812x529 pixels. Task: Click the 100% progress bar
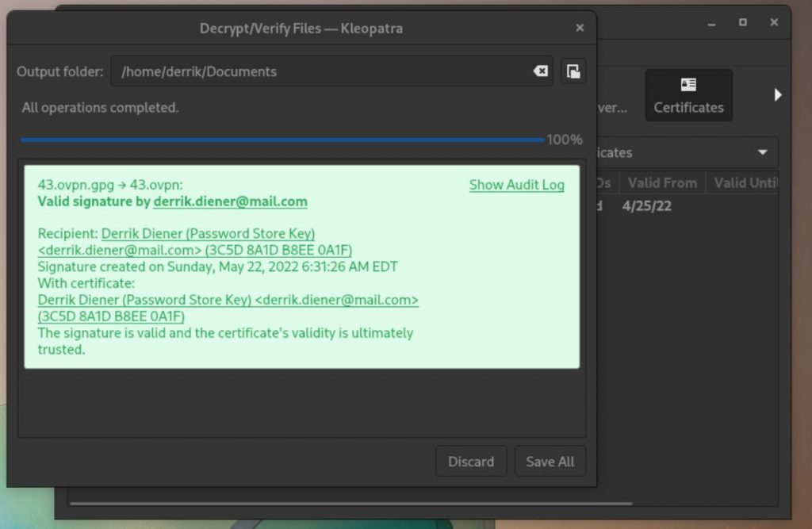282,138
